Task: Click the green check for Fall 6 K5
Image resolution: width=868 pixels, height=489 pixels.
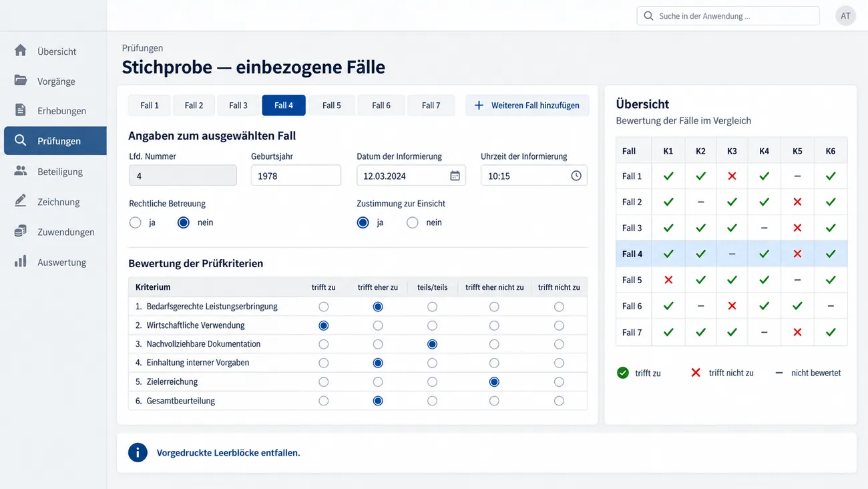Action: pos(797,306)
